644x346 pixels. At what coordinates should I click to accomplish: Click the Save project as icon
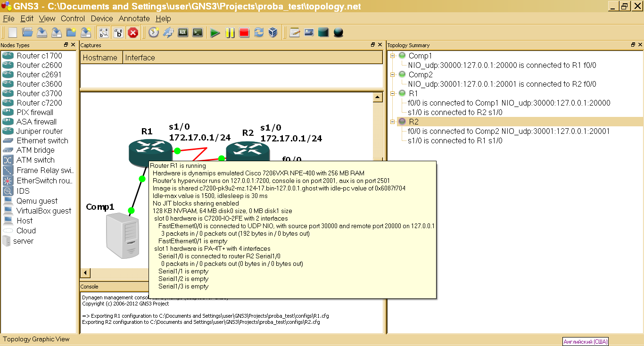tap(86, 33)
